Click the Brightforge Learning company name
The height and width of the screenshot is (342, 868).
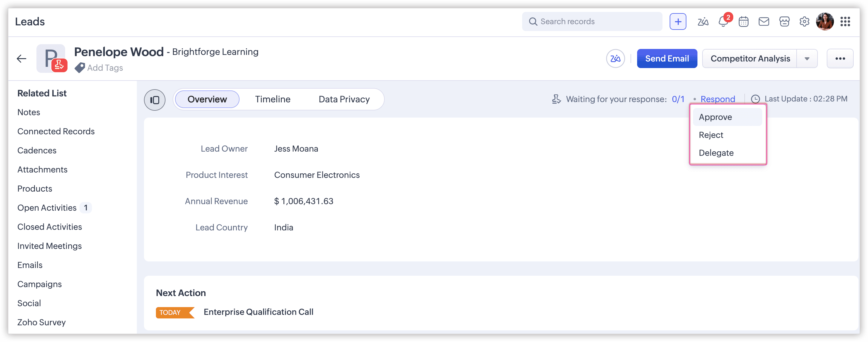[x=215, y=52]
